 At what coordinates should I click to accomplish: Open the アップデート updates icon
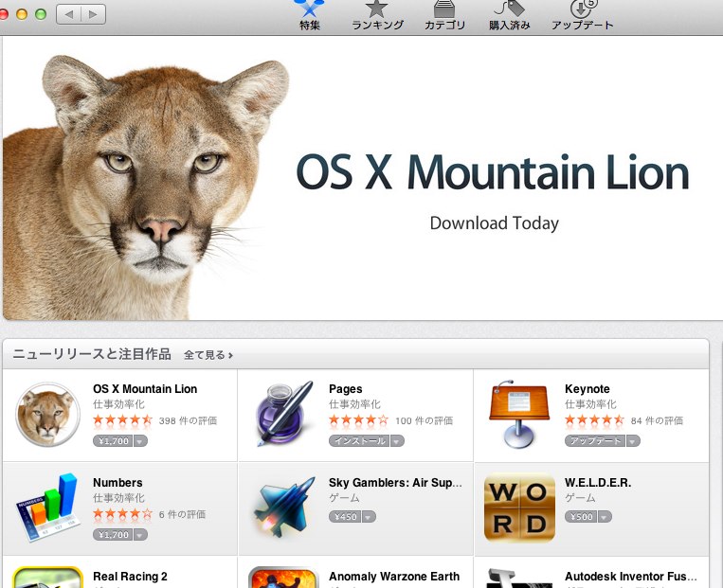[x=583, y=9]
